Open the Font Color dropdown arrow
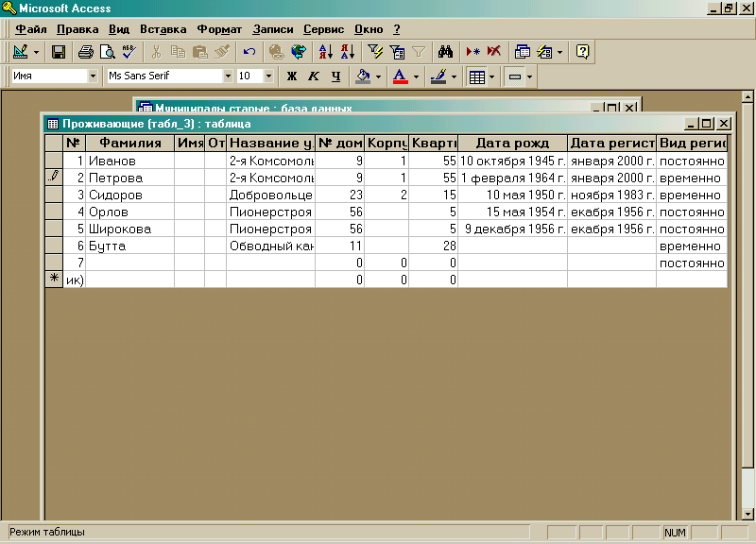756x544 pixels. click(x=416, y=76)
